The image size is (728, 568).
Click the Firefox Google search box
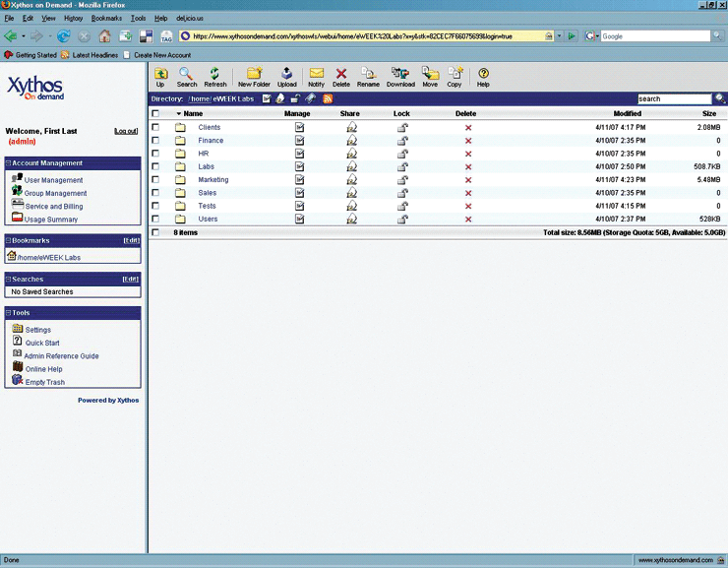[655, 35]
